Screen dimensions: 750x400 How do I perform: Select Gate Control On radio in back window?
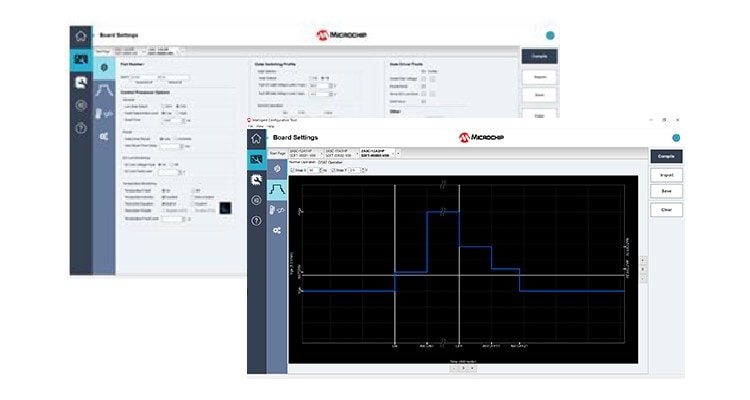pos(310,78)
